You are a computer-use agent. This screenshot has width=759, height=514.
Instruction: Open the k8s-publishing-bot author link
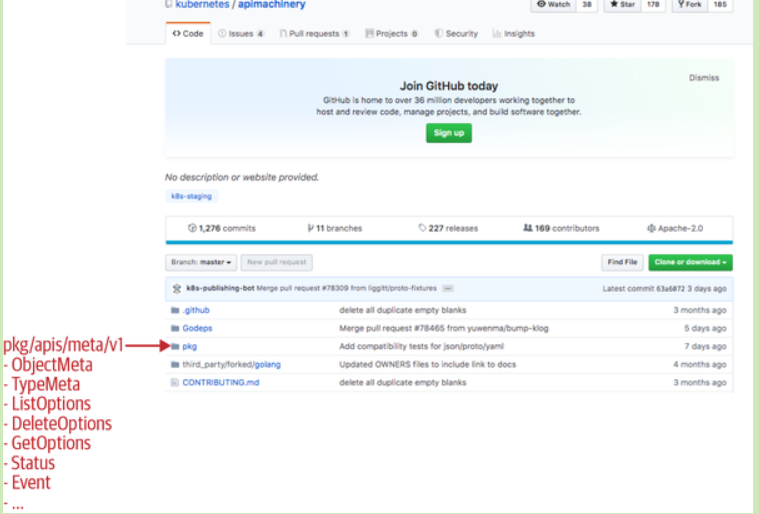tap(220, 288)
